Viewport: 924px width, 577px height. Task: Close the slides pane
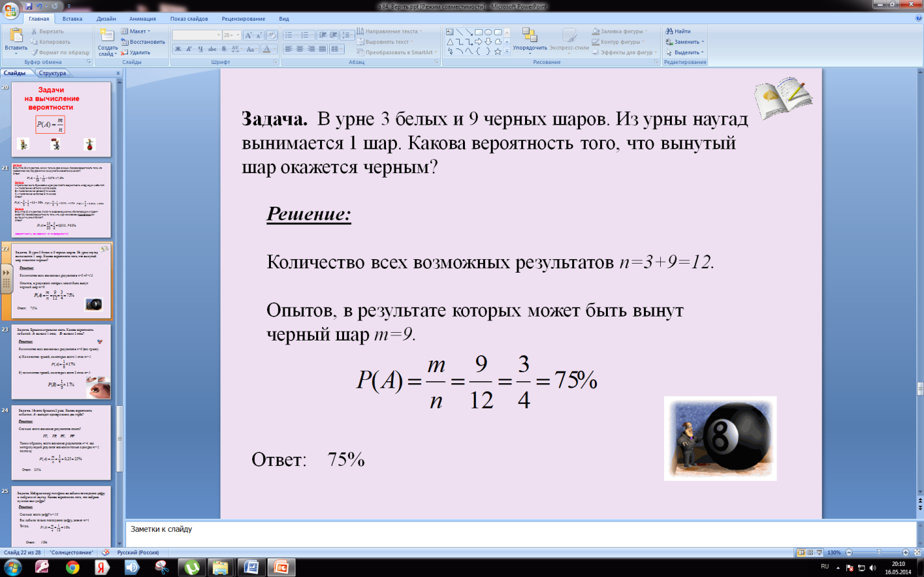[x=118, y=73]
